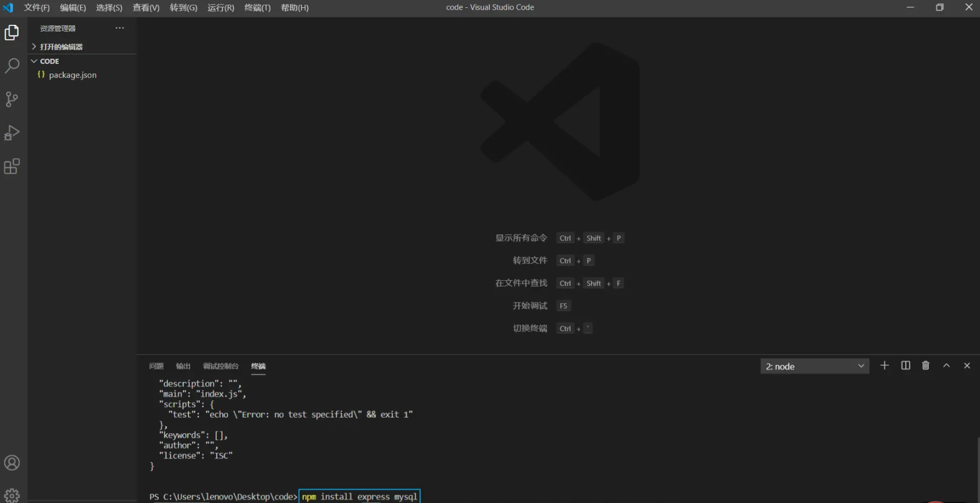The image size is (980, 503).
Task: Split the terminal pane
Action: pos(905,366)
